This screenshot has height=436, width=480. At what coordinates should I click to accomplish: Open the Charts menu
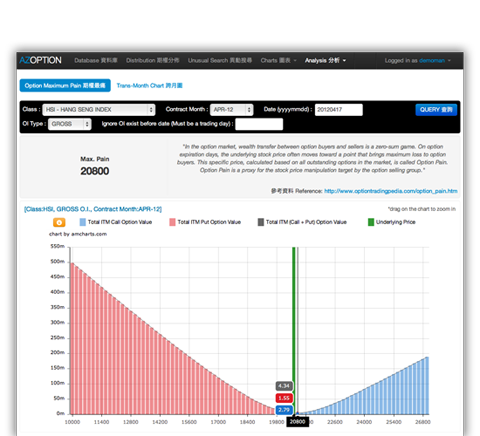coord(278,60)
